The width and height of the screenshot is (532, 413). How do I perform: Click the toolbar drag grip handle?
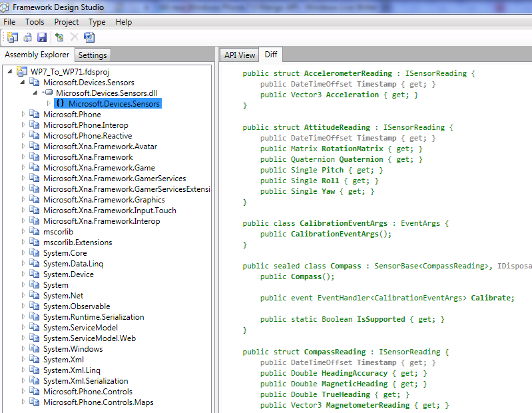click(x=3, y=37)
